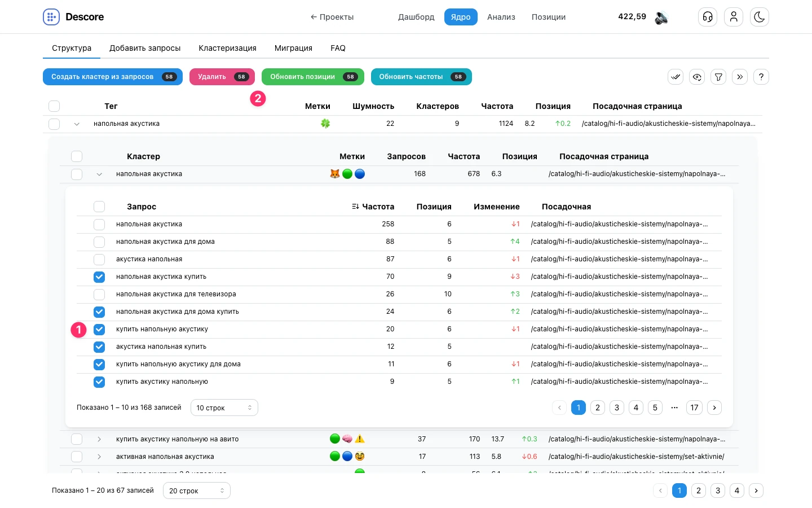Screen dimensions: 812x508
Task: Click the Descore logo icon
Action: 51,17
